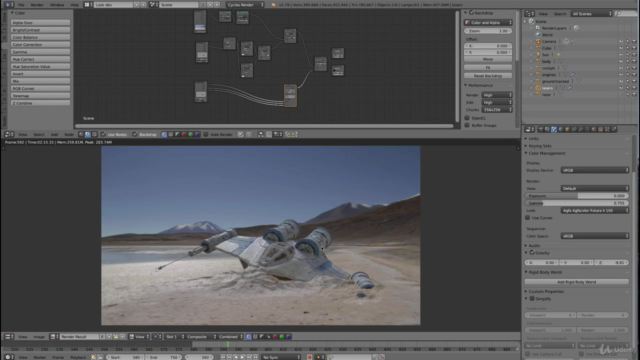Open the Look dev screen layout field
This screenshot has width=640, height=360.
point(113,5)
